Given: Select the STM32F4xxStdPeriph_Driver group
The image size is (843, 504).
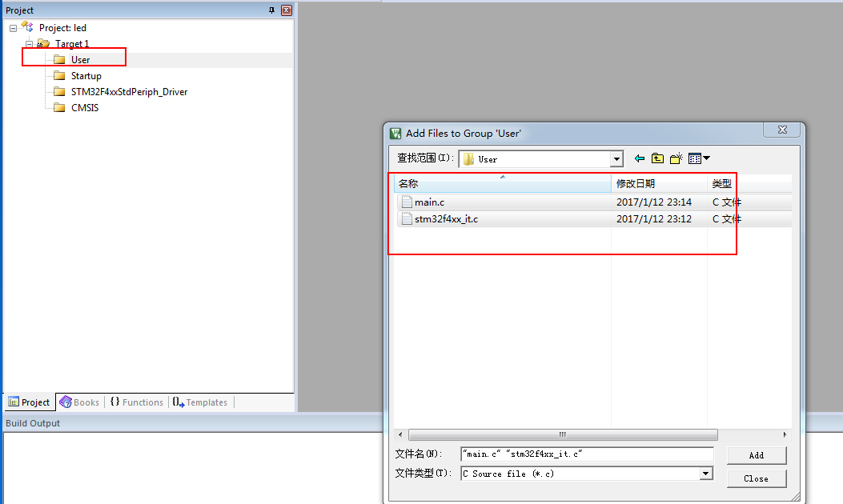Looking at the screenshot, I should coord(128,92).
